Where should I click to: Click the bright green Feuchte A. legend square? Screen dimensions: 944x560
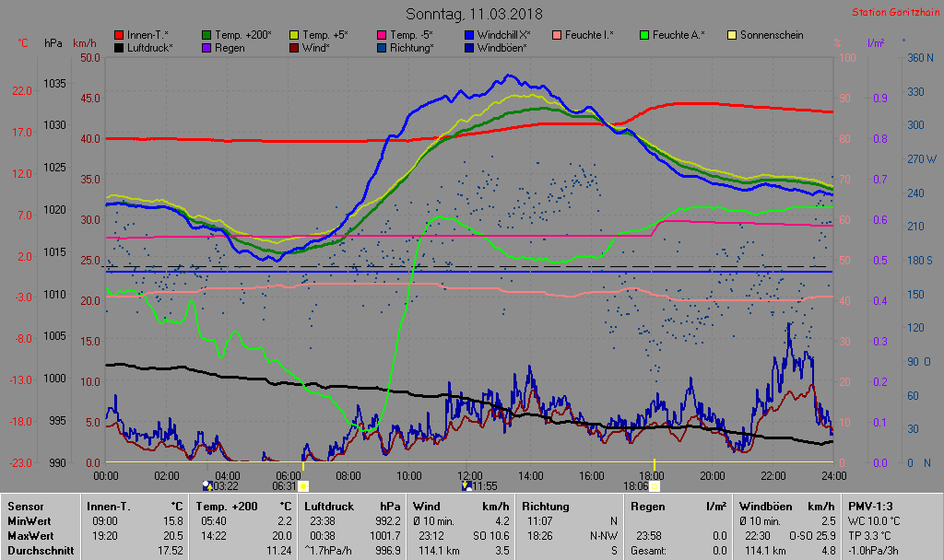click(x=644, y=35)
